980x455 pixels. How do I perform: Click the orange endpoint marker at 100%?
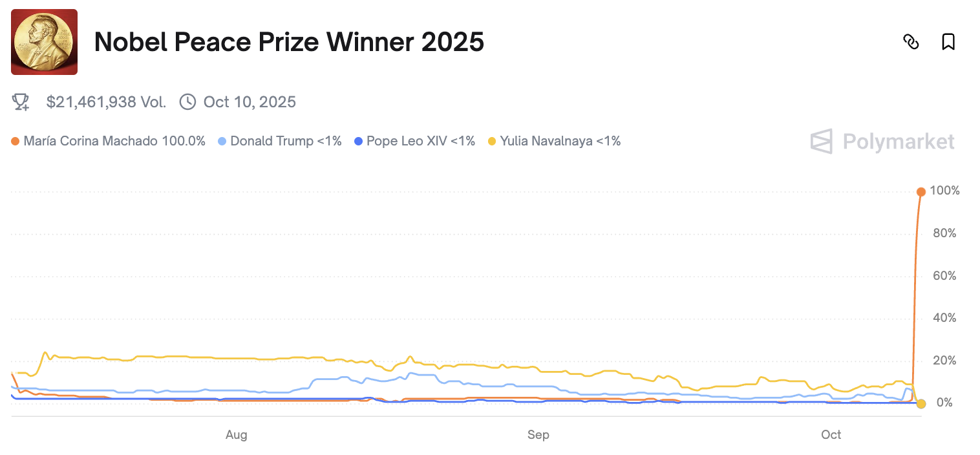[x=921, y=191]
